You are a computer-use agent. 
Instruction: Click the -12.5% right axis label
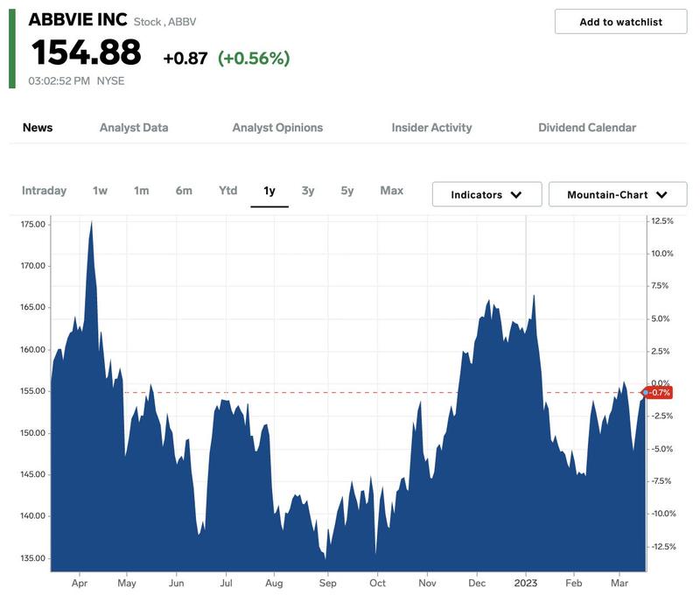663,546
